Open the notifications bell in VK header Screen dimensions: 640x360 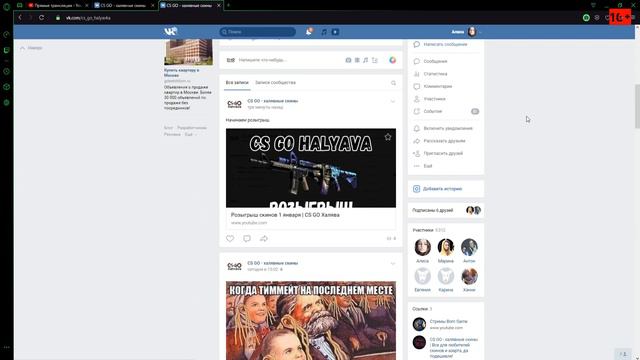click(309, 31)
